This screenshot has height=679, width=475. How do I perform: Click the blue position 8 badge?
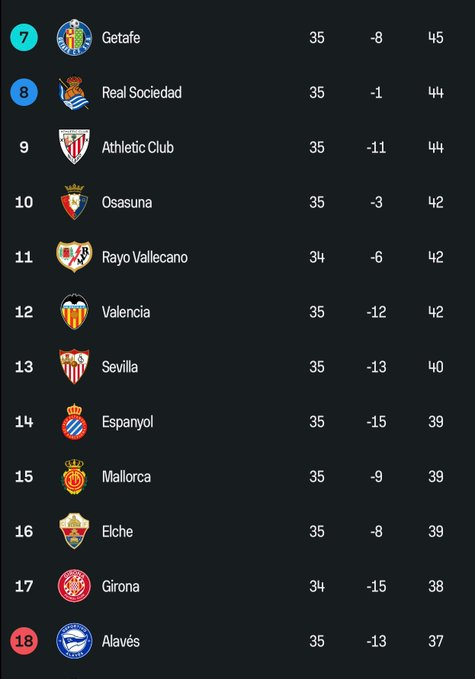coord(24,92)
